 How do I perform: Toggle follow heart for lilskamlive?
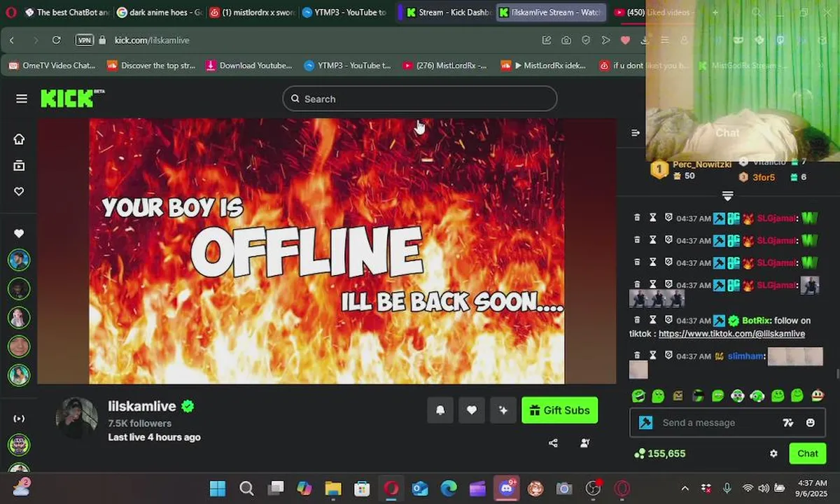pyautogui.click(x=472, y=410)
